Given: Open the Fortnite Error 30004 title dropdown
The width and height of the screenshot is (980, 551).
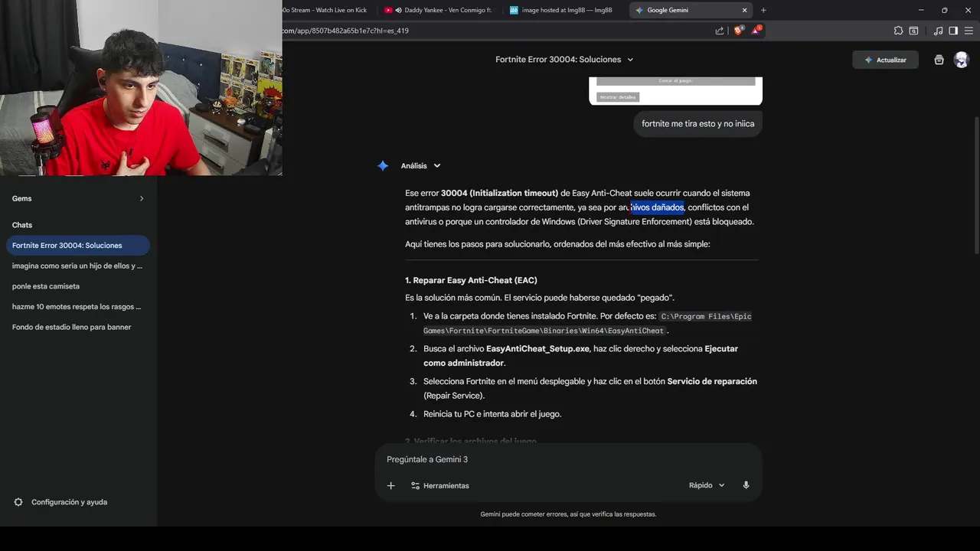Looking at the screenshot, I should (564, 59).
